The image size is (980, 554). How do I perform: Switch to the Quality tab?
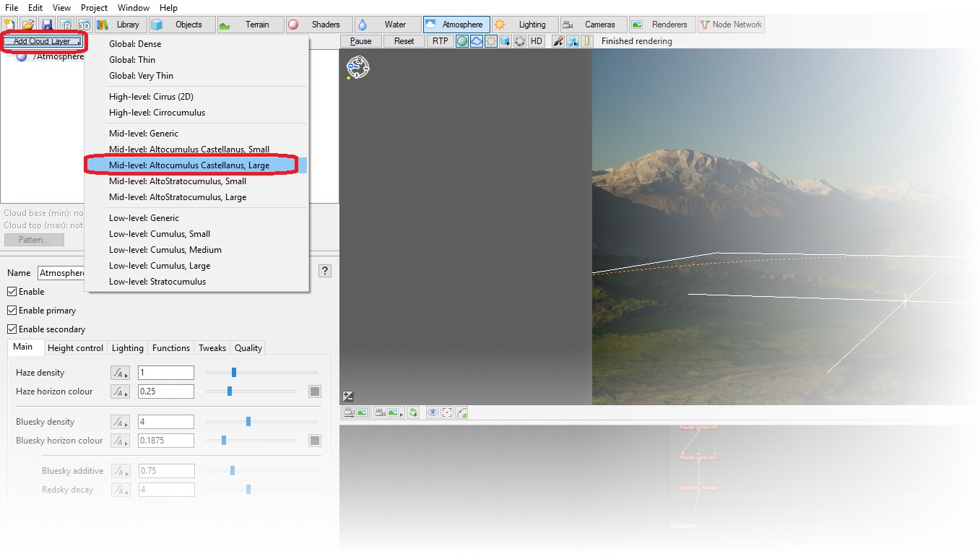coord(248,348)
